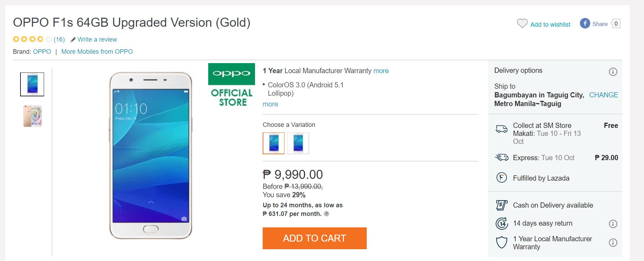Click the OPPO Official Store logo

(231, 85)
